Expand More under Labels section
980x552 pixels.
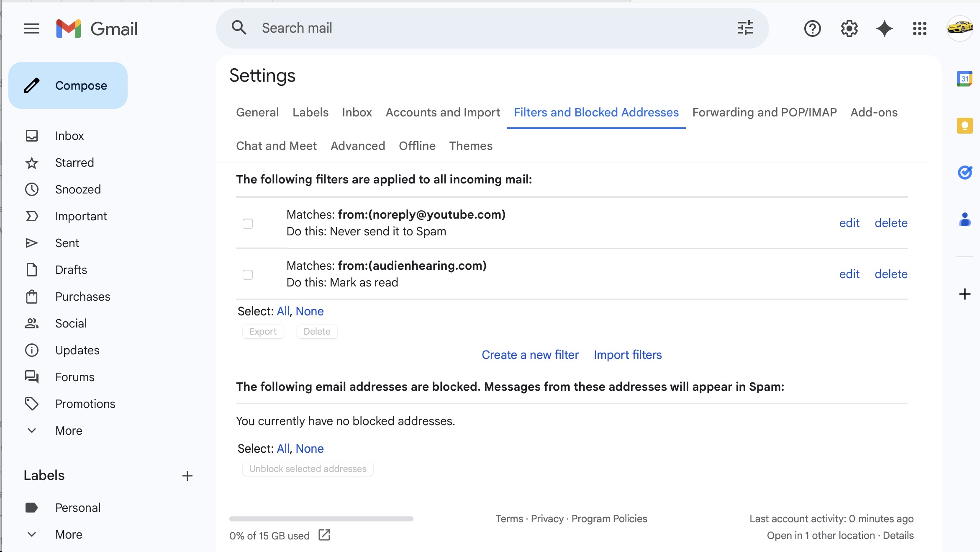pyautogui.click(x=69, y=534)
